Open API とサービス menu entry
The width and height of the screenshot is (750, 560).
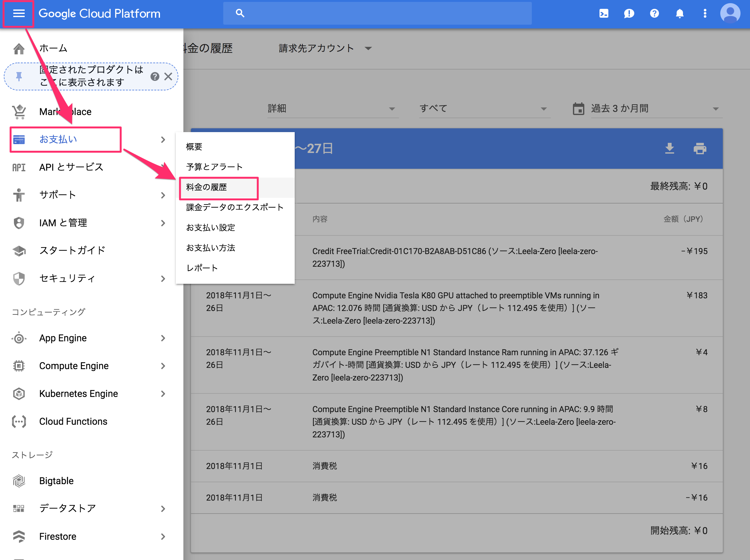(x=71, y=167)
